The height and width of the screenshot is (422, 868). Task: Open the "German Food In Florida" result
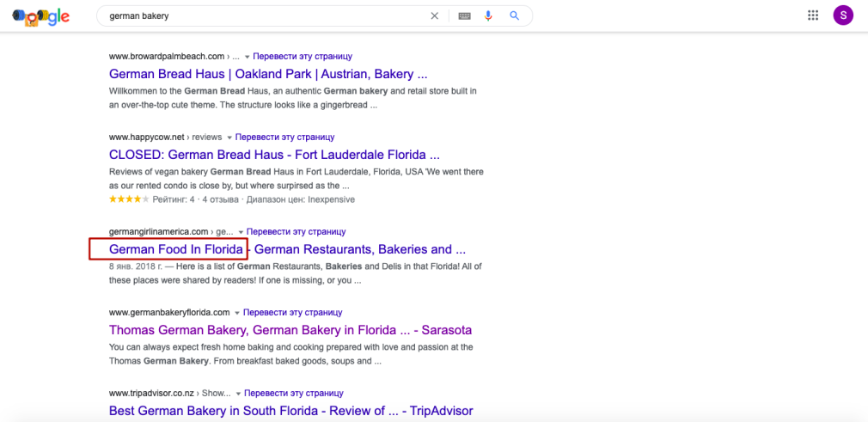point(175,249)
